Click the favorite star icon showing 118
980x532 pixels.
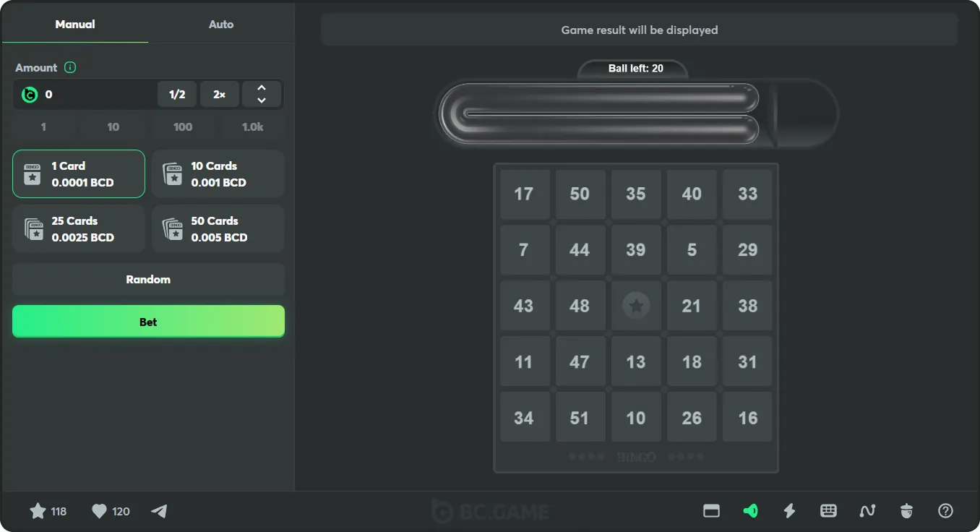[x=48, y=511]
